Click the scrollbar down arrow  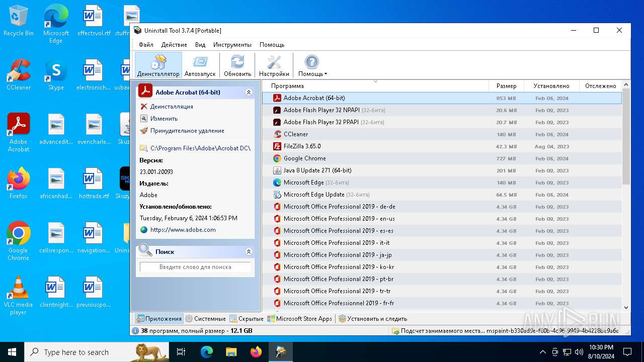[626, 307]
